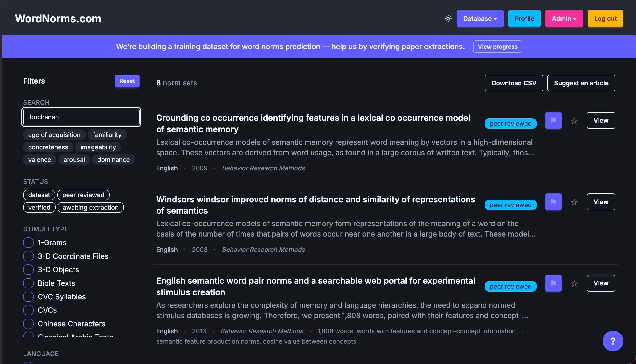Click Behavior Research Methods in the 2009 entry
This screenshot has height=364, width=636.
(263, 168)
